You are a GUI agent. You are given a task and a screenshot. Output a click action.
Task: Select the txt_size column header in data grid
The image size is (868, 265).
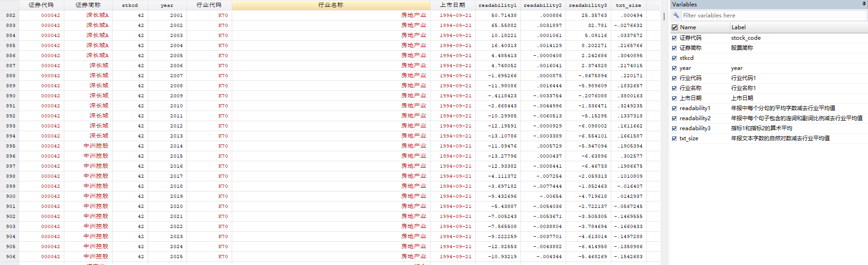629,5
